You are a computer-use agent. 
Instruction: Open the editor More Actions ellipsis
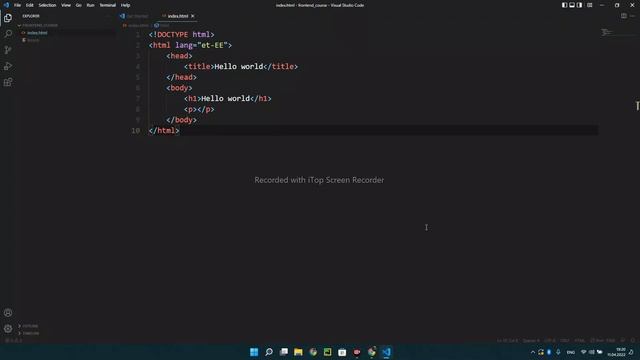632,16
